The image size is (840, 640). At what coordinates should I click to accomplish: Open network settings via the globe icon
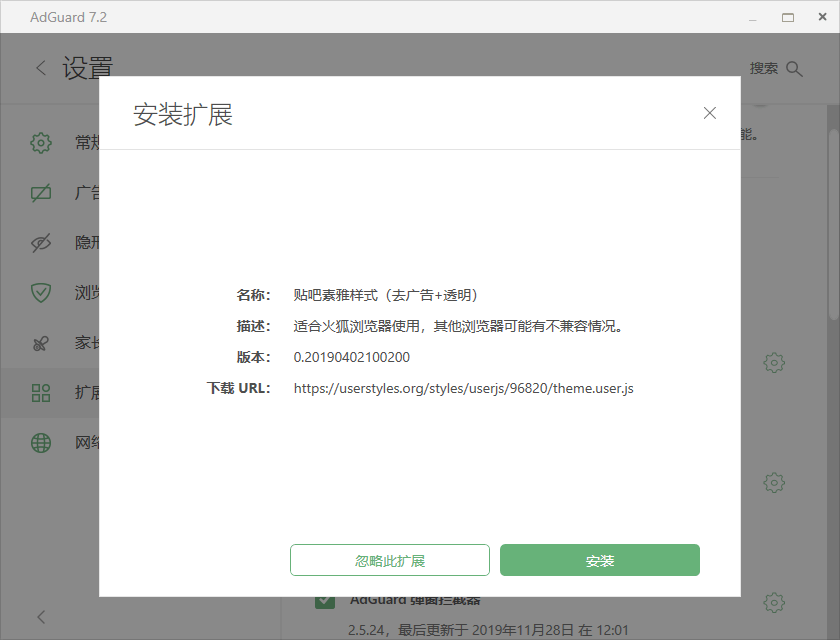[41, 442]
